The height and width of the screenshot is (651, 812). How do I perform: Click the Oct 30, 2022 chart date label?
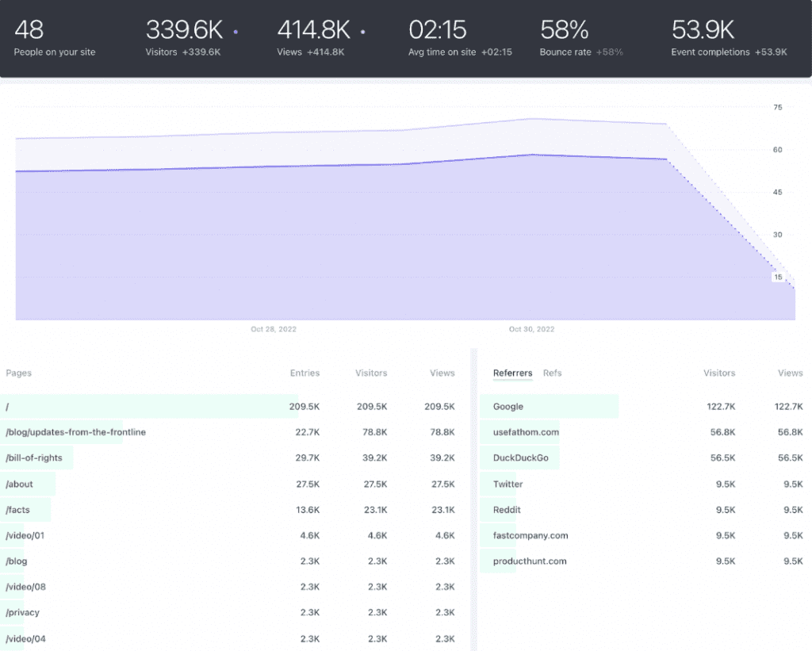click(x=531, y=329)
